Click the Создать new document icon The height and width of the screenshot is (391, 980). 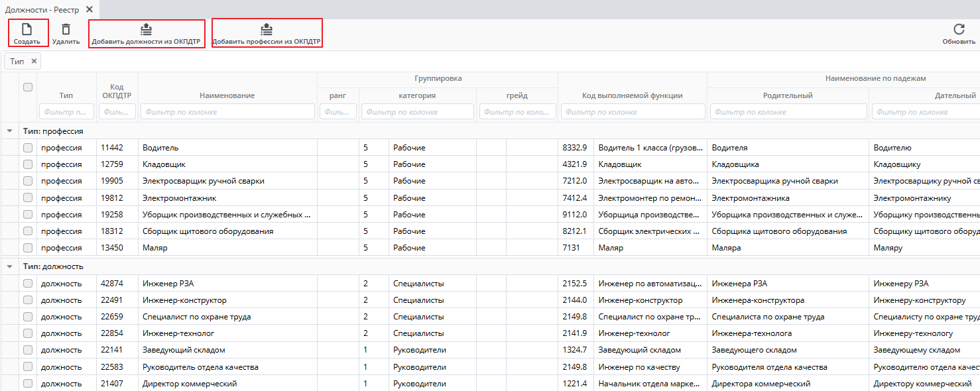(x=27, y=29)
